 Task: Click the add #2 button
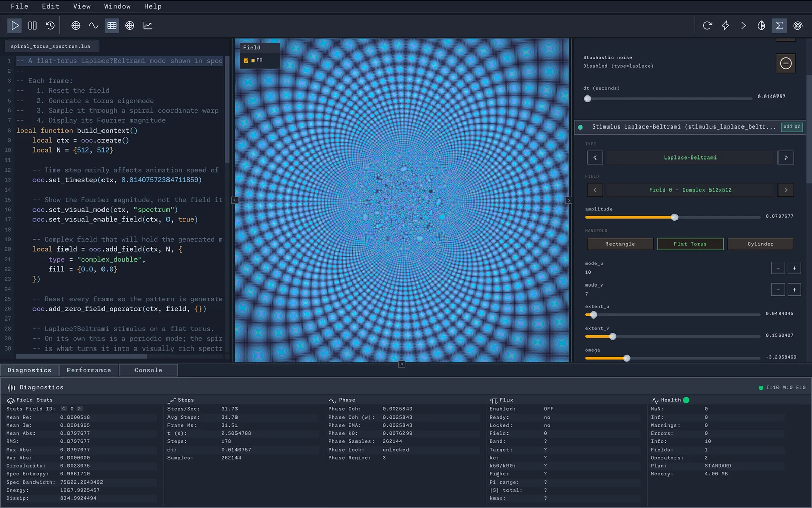pyautogui.click(x=792, y=127)
